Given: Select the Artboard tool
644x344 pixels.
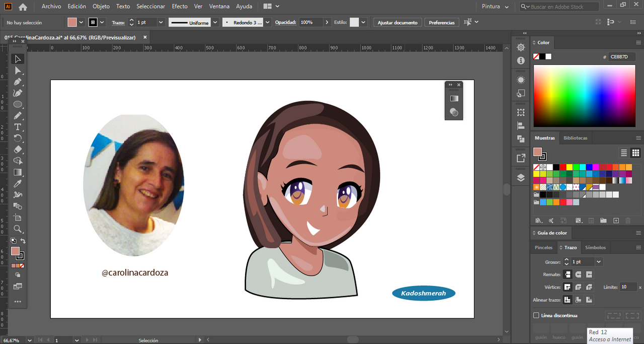Looking at the screenshot, I should click(x=18, y=218).
